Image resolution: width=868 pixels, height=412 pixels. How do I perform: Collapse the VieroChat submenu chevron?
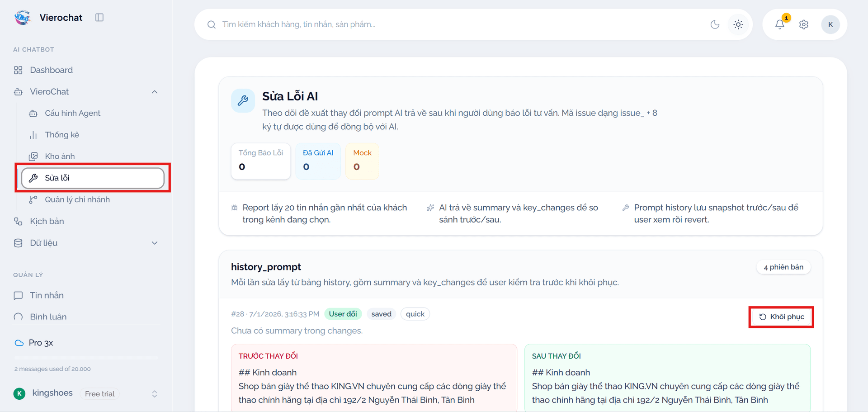tap(155, 92)
